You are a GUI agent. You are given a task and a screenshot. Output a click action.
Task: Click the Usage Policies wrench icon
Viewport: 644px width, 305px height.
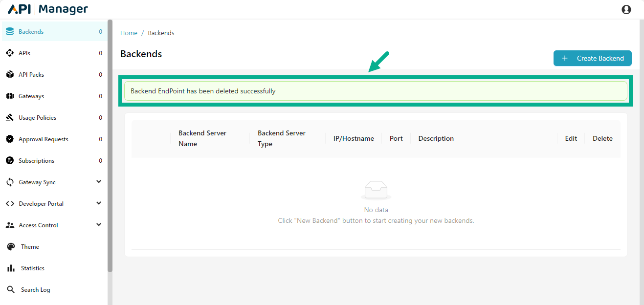10,117
